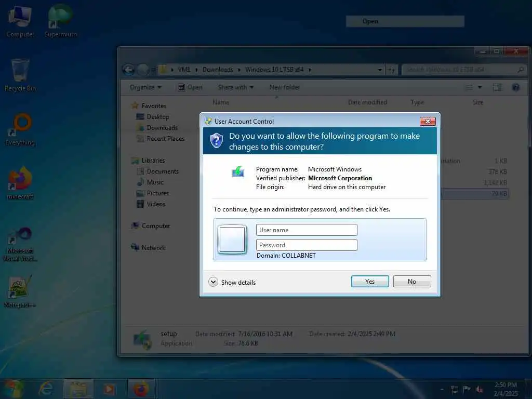Click the volume tray icon

480,389
